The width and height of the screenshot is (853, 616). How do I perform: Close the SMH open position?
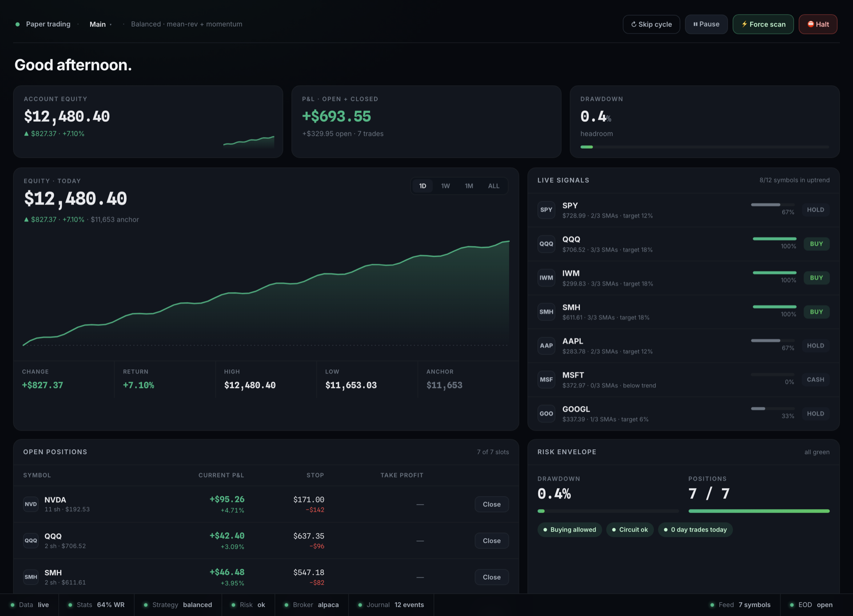coord(491,577)
